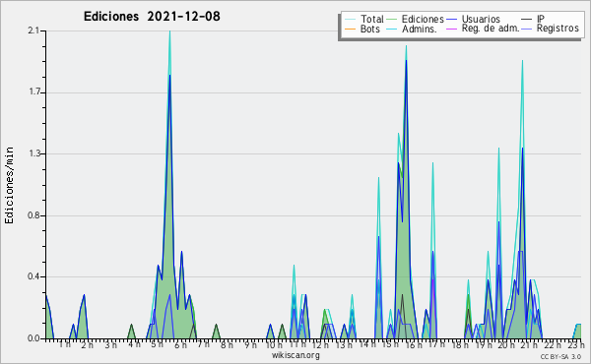Viewport: 591px width, 364px height.
Task: Click the 1.7 y-axis value
Action: [34, 92]
